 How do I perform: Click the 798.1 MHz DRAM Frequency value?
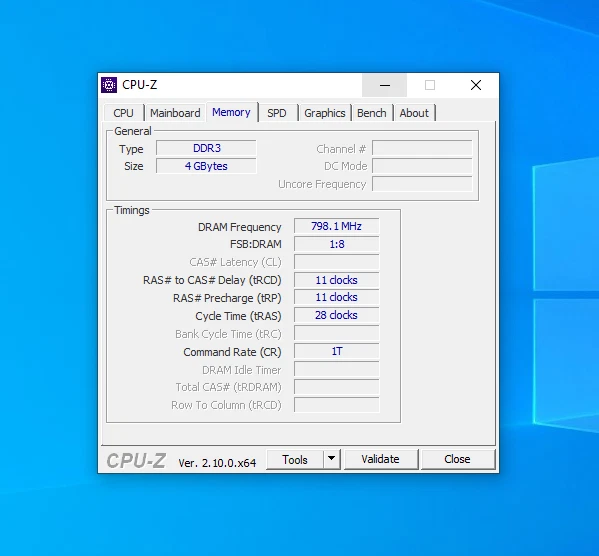[337, 226]
